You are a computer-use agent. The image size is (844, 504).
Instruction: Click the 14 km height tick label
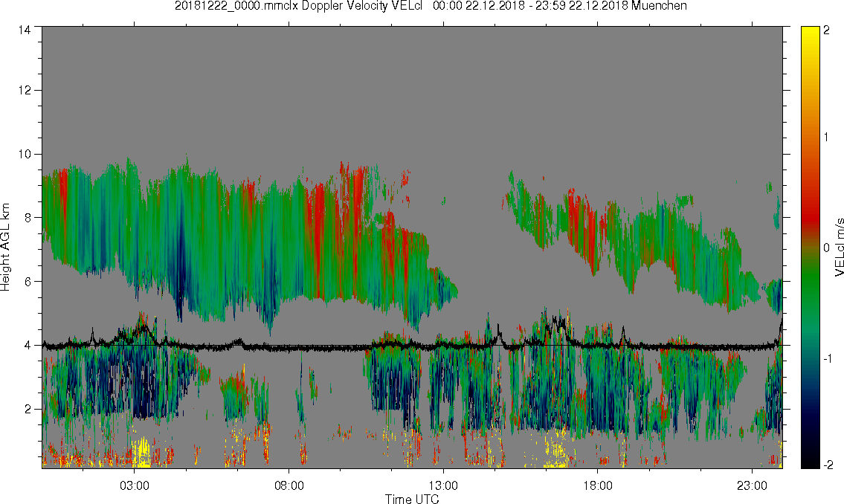point(25,30)
